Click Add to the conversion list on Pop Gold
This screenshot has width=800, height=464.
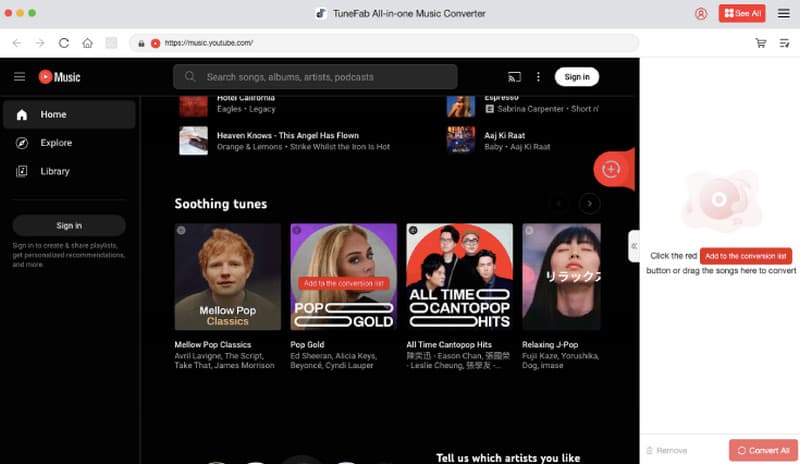(x=343, y=283)
